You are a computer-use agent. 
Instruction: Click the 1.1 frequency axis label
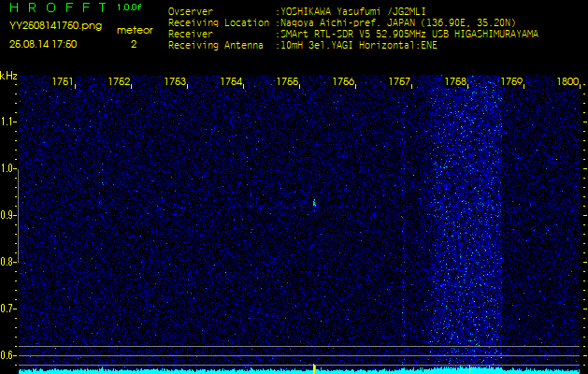[x=7, y=122]
